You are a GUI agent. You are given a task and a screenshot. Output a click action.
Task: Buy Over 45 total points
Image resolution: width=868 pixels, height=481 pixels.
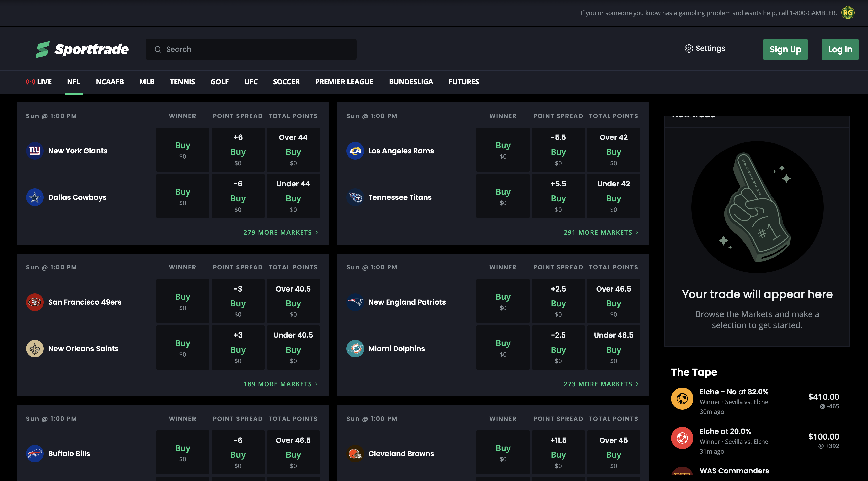(614, 452)
